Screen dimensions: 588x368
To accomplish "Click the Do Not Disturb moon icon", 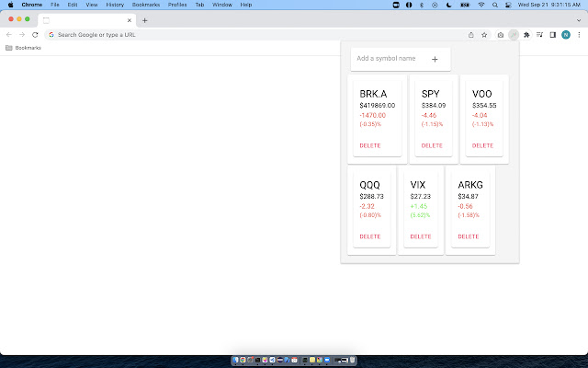I will [449, 5].
